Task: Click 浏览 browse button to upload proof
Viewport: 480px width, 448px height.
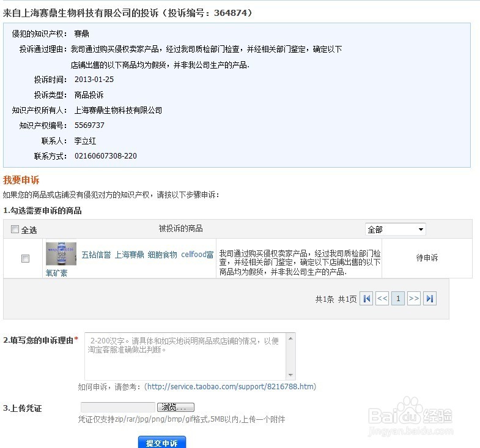Action: tap(175, 407)
